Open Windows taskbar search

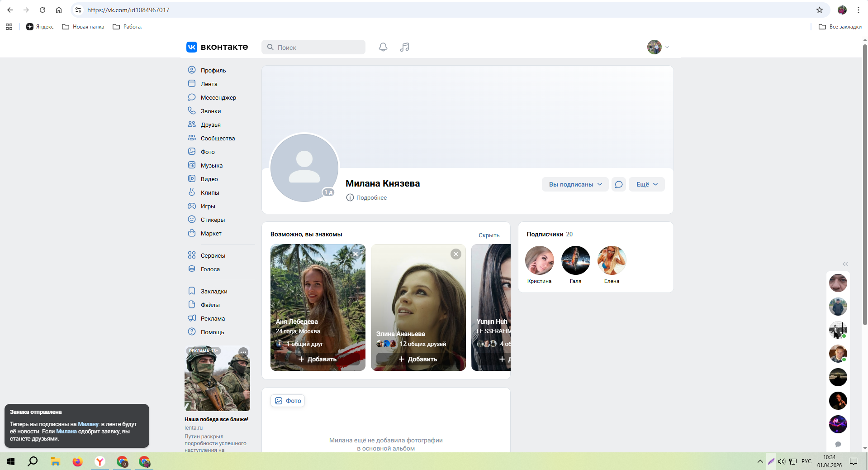(x=33, y=461)
